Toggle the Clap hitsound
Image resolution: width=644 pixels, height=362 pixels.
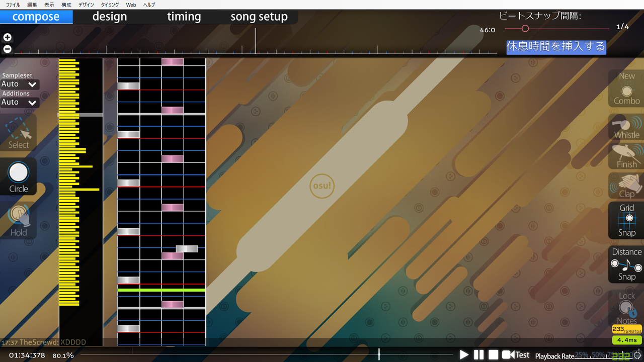626,186
